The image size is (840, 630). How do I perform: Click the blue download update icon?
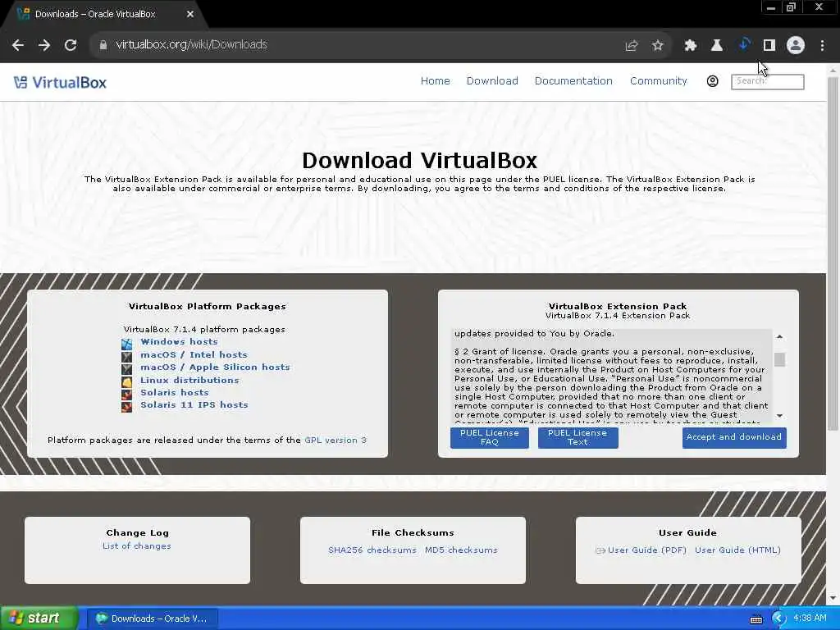(743, 45)
